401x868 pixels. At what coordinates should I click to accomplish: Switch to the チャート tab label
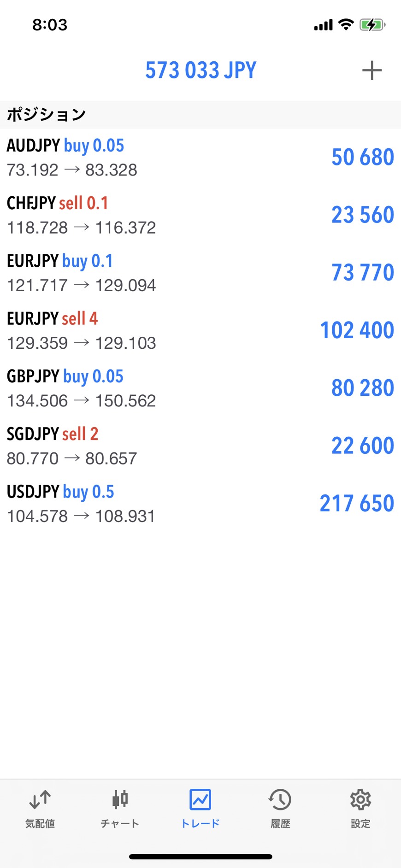click(x=120, y=824)
